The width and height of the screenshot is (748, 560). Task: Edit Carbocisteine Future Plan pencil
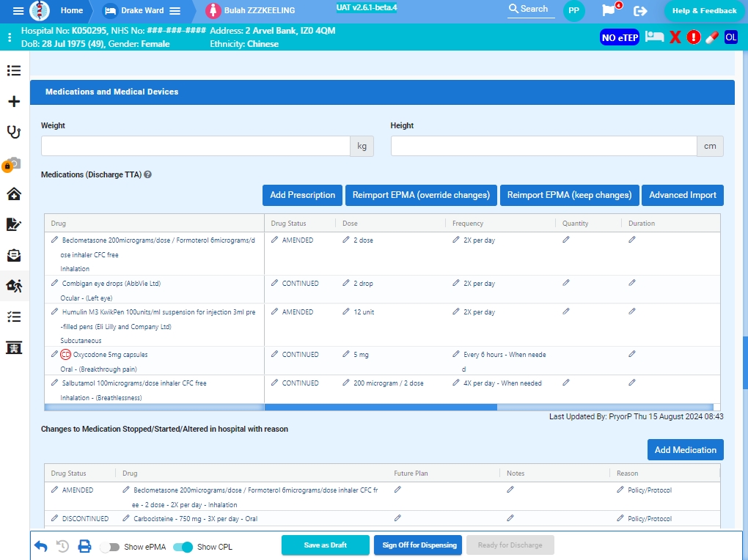(397, 518)
